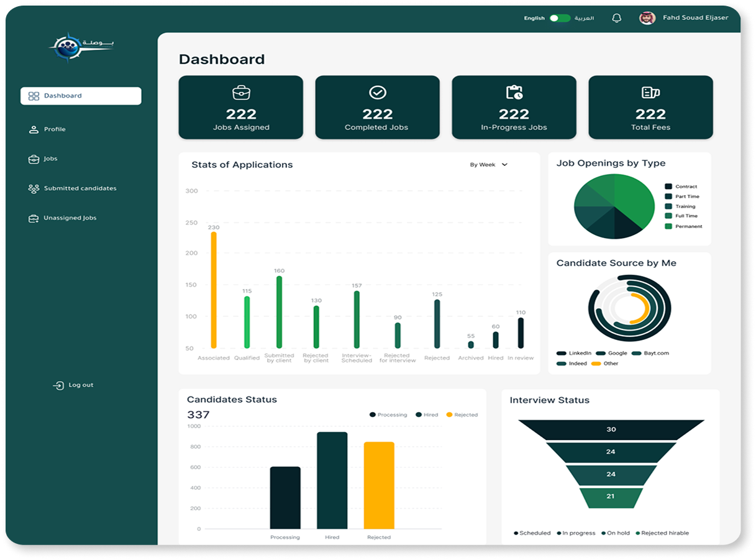Toggle Processing series in Candidates Status legend
The image size is (756, 560).
pos(388,415)
